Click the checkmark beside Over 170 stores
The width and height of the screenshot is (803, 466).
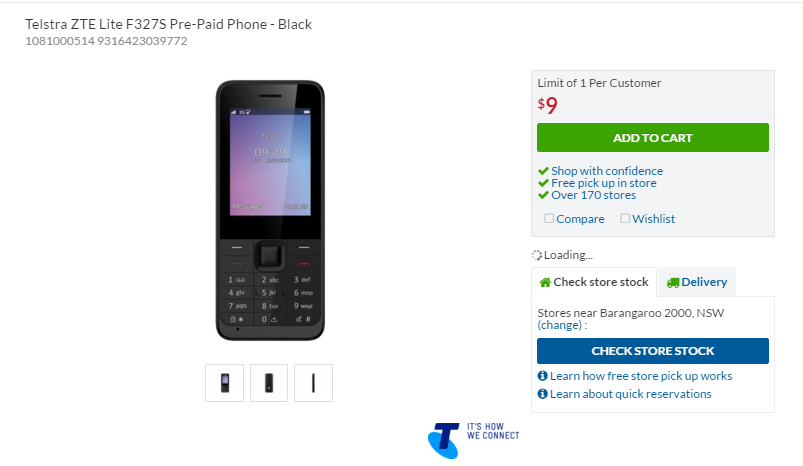[x=543, y=195]
